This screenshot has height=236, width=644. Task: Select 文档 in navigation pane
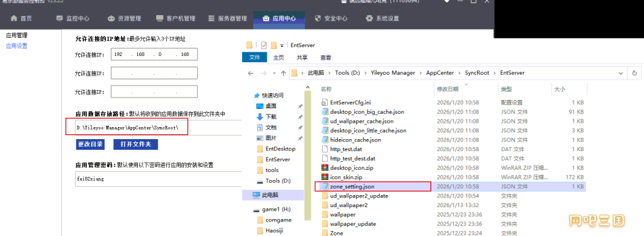point(266,127)
